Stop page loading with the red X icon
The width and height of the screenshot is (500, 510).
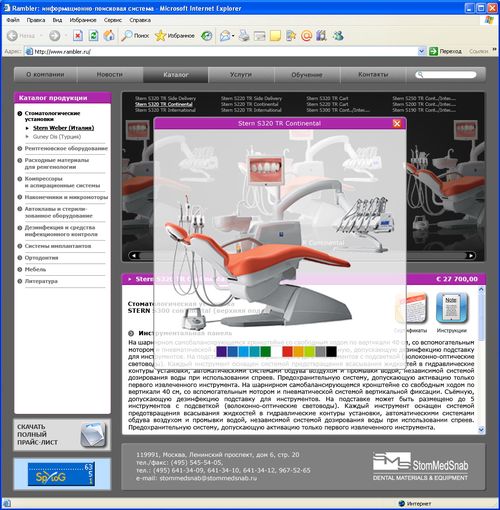[78, 35]
